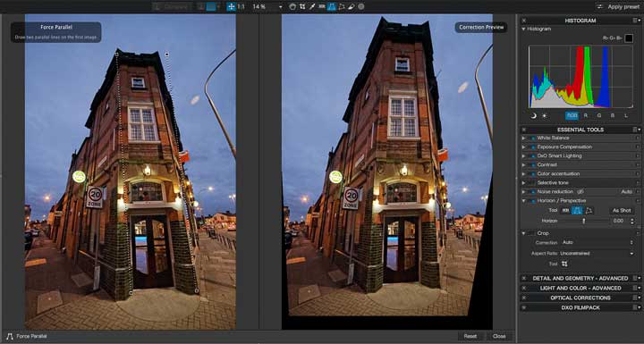
Task: Open the Aspect Ratio Unconstrained dropdown
Action: pyautogui.click(x=597, y=253)
